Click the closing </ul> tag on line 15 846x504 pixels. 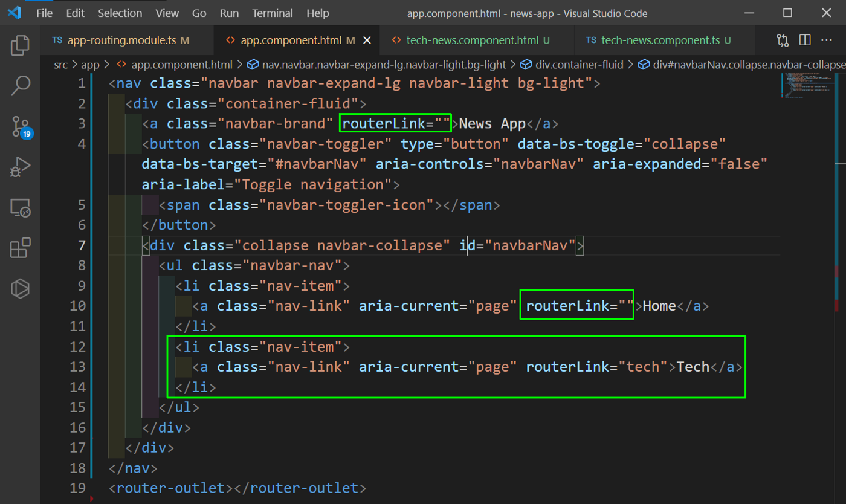(179, 407)
